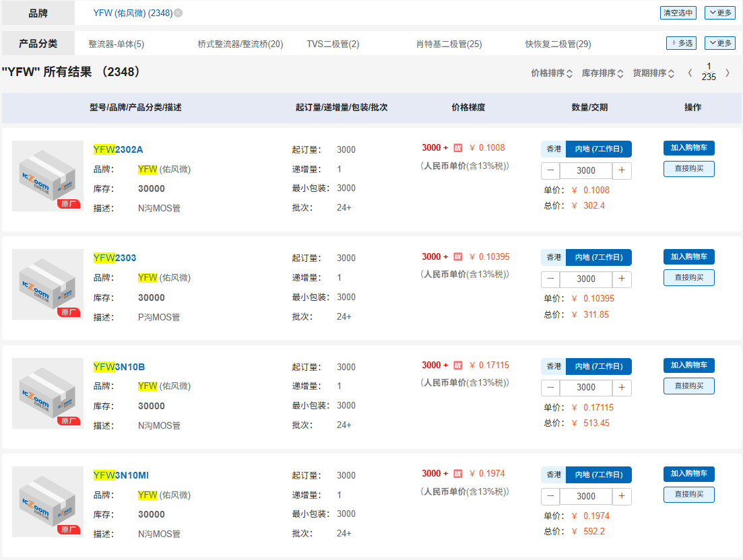Screen dimensions: 743x560
Task: Select 内地 (7工作日) tab for YFW2303
Action: pyautogui.click(x=599, y=257)
